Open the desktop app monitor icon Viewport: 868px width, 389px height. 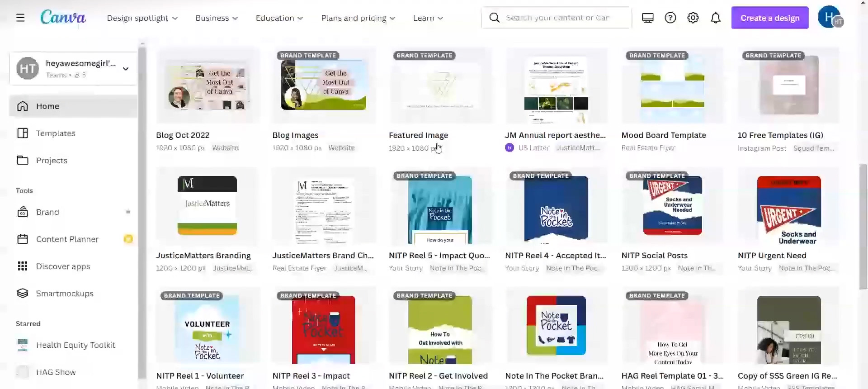648,18
